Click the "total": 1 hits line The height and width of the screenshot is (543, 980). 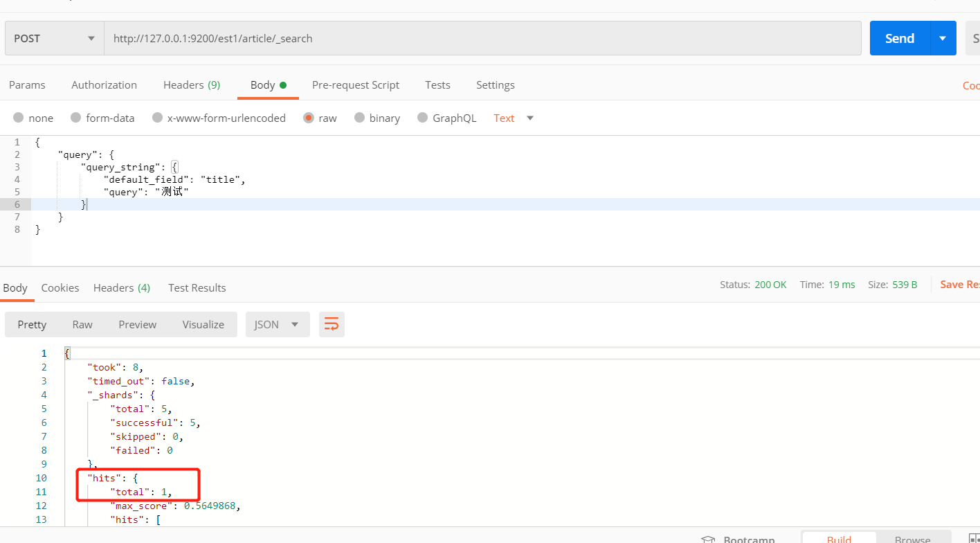[x=140, y=492]
